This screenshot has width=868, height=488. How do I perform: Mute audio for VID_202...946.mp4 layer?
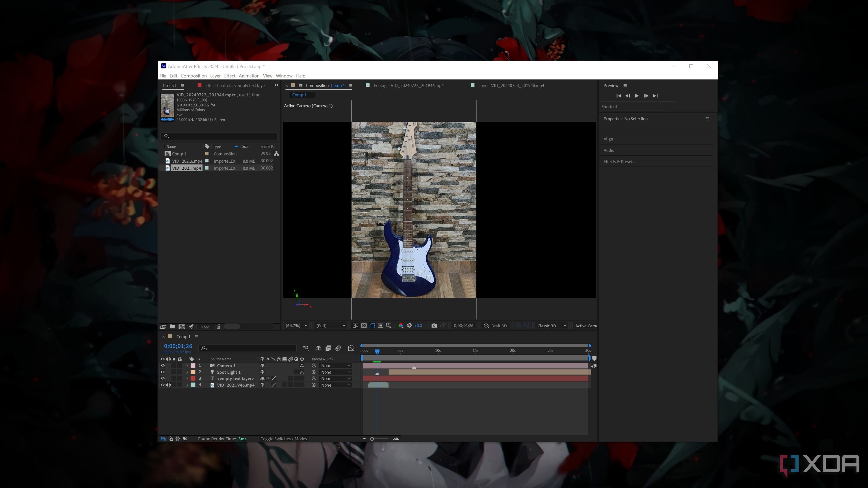(168, 385)
